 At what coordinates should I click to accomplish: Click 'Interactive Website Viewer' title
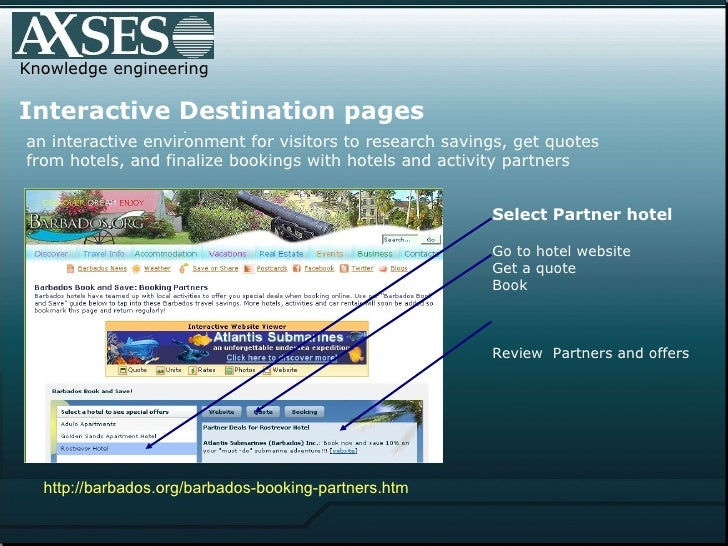tap(237, 326)
